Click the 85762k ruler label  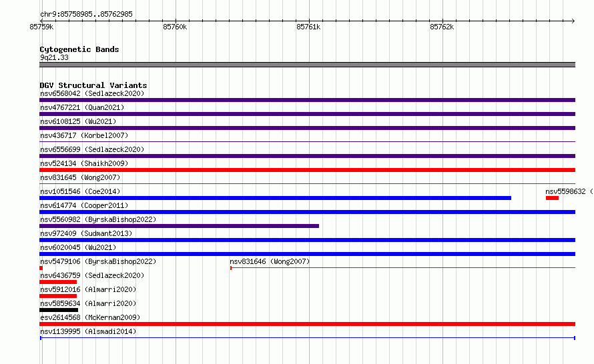pyautogui.click(x=442, y=27)
